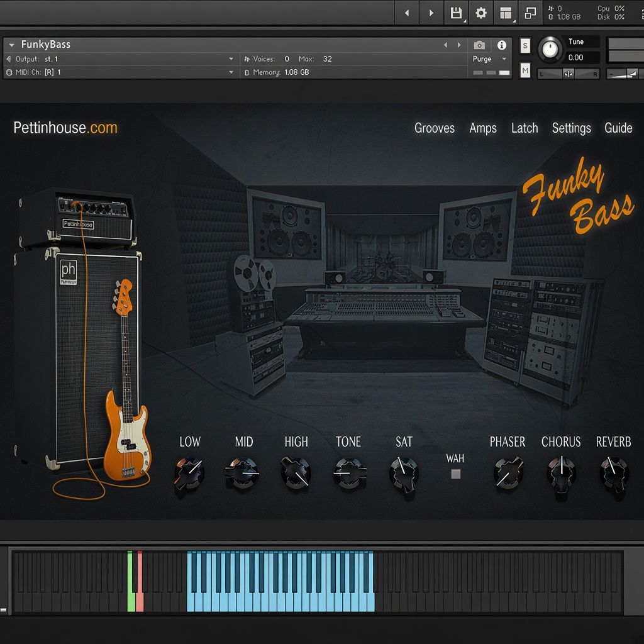Click the Disk 0% readout
Viewport: 644px width, 644px height.
(611, 17)
